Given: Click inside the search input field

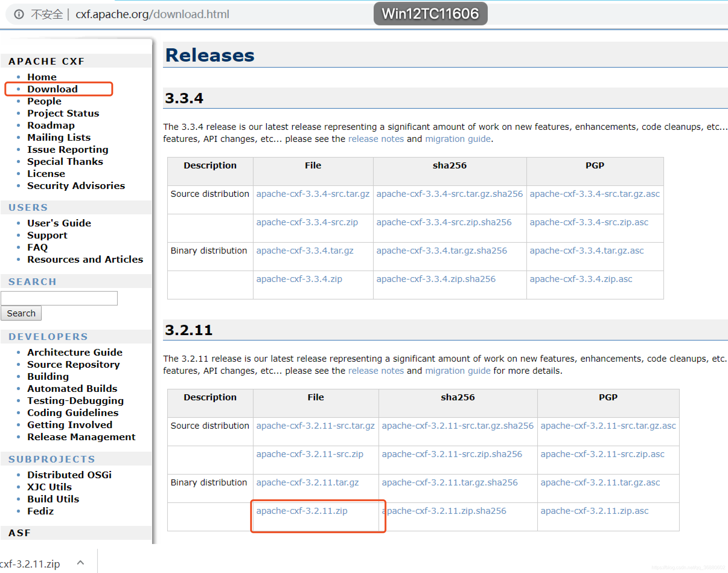Looking at the screenshot, I should tap(59, 298).
